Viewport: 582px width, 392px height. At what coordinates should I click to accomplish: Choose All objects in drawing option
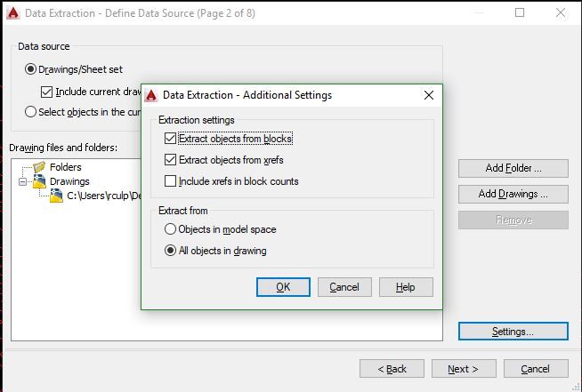tap(170, 251)
